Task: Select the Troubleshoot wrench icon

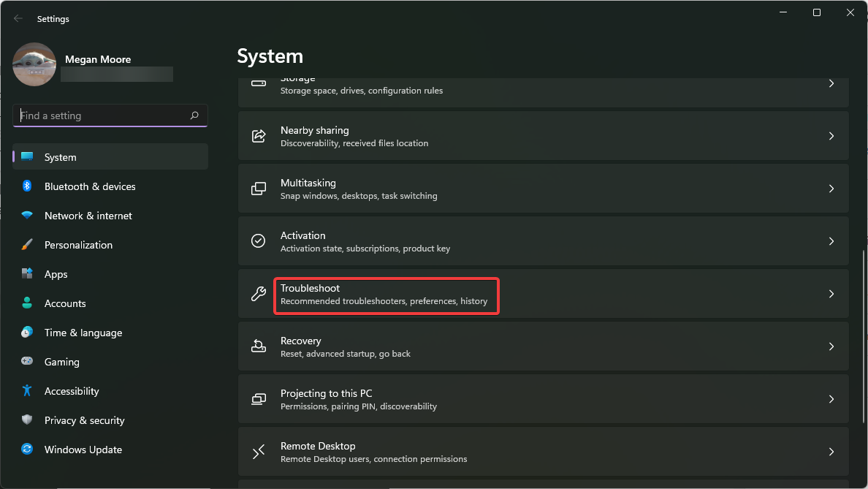Action: click(x=258, y=293)
